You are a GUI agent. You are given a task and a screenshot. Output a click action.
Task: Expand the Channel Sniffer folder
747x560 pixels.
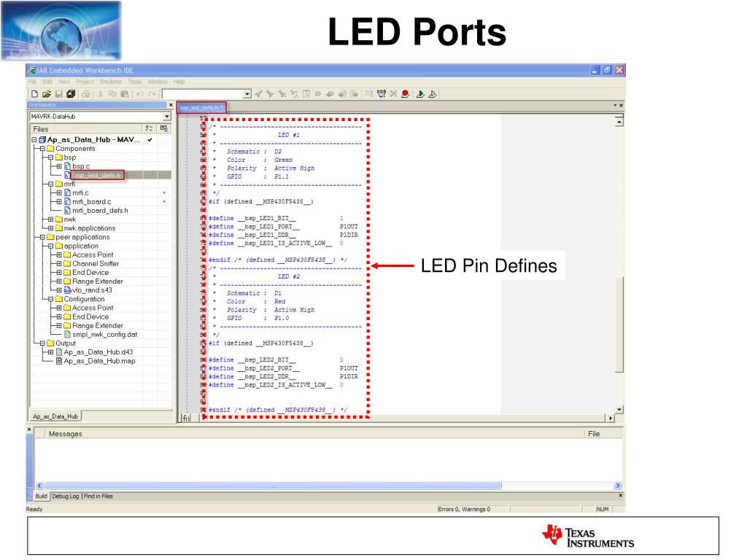point(59,264)
